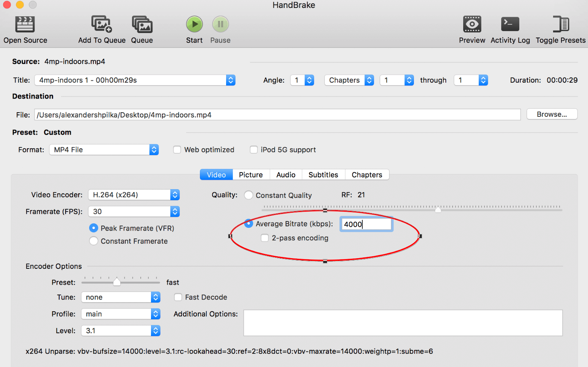Viewport: 588px width, 367px height.
Task: Open the Framerate (FPS) dropdown
Action: click(x=134, y=212)
